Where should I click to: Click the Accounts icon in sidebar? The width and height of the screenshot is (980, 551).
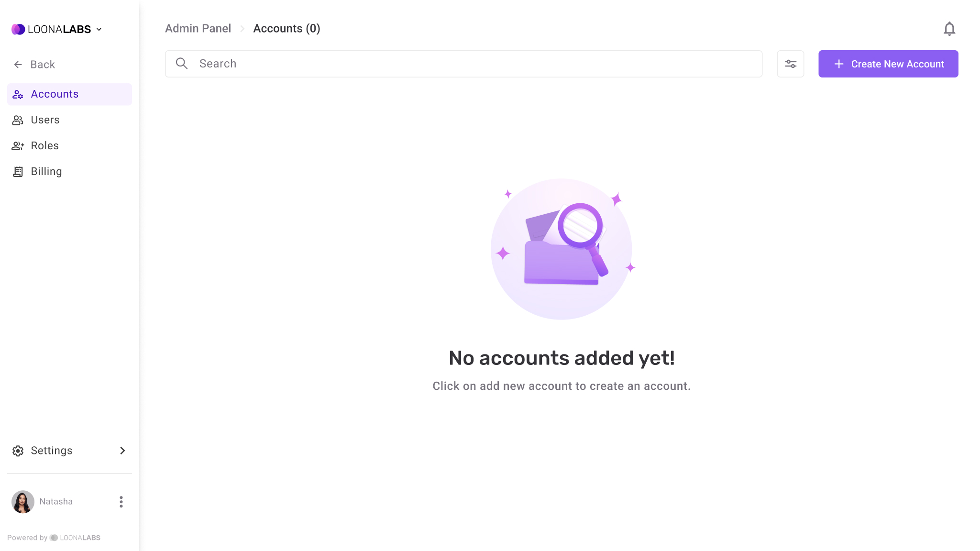click(18, 94)
